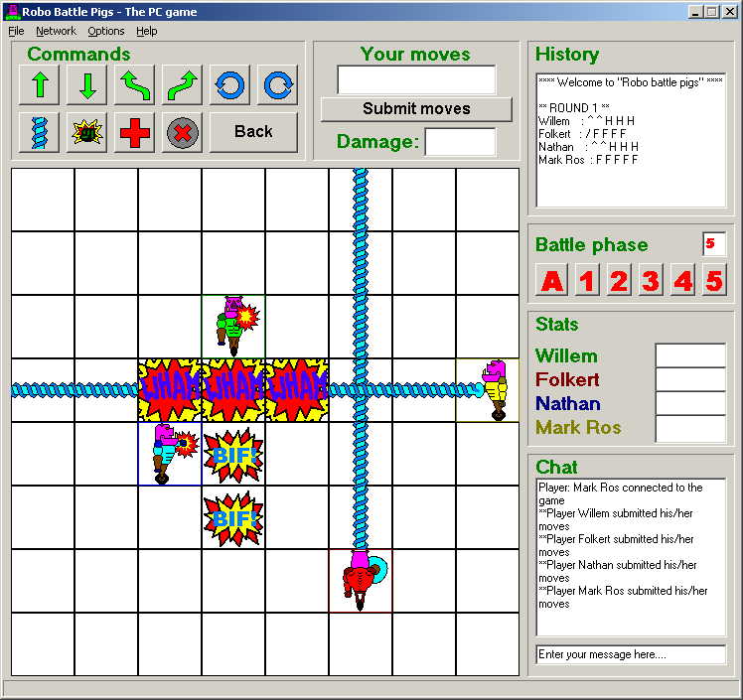Image resolution: width=743 pixels, height=700 pixels.
Task: Click Folkert's stats value box
Action: tap(690, 379)
